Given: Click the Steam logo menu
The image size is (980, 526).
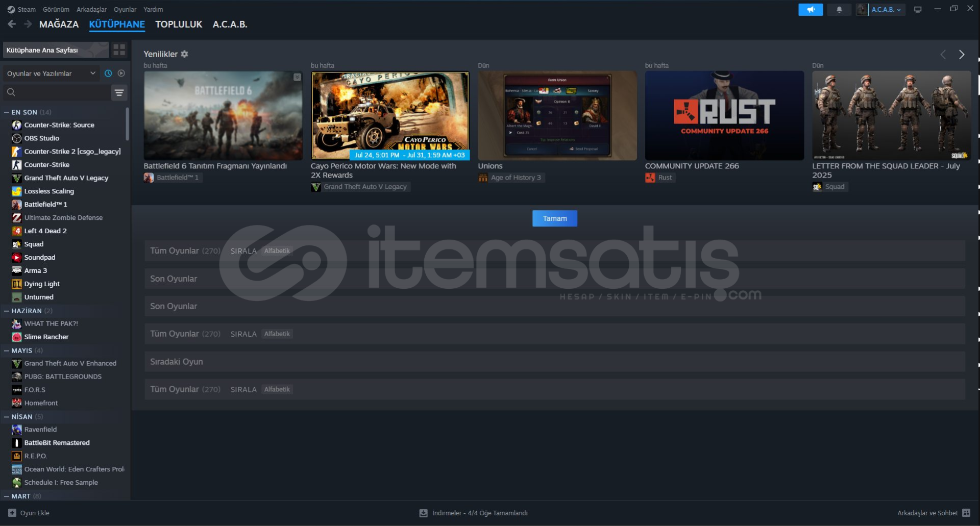Looking at the screenshot, I should click(21, 9).
